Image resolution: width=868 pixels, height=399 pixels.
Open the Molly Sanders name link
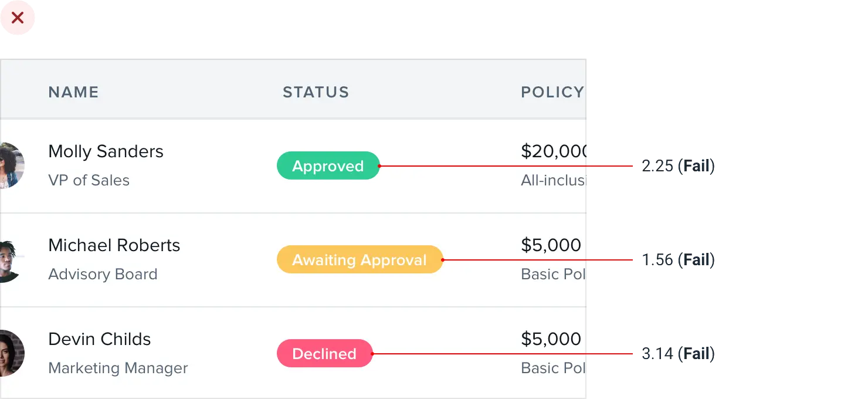(x=106, y=151)
